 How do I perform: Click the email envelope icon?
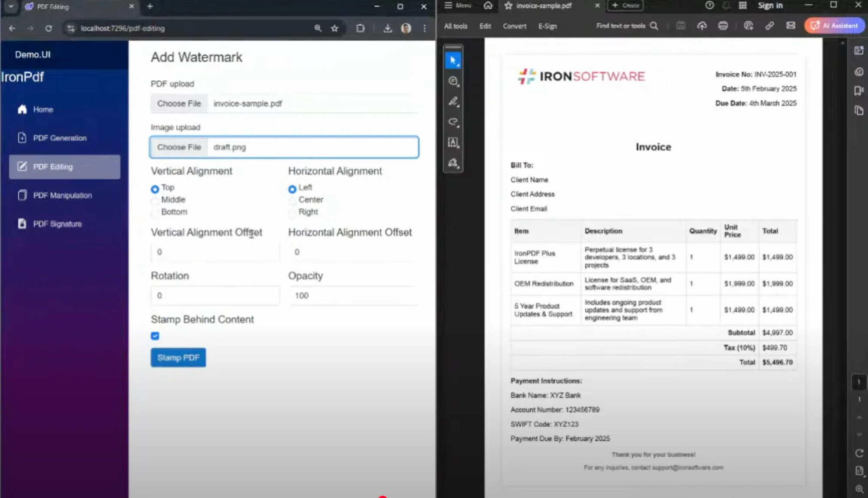(x=790, y=26)
